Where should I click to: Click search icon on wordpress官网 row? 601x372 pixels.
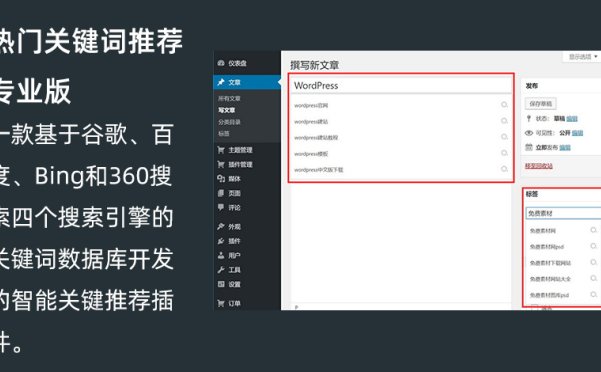pos(504,105)
